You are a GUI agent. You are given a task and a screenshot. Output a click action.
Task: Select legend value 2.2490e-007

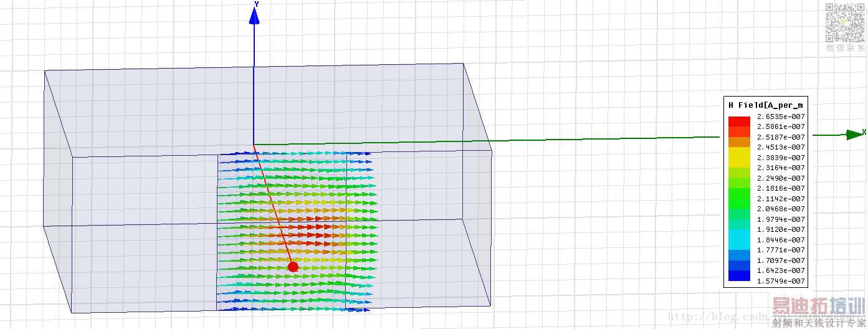coord(781,178)
